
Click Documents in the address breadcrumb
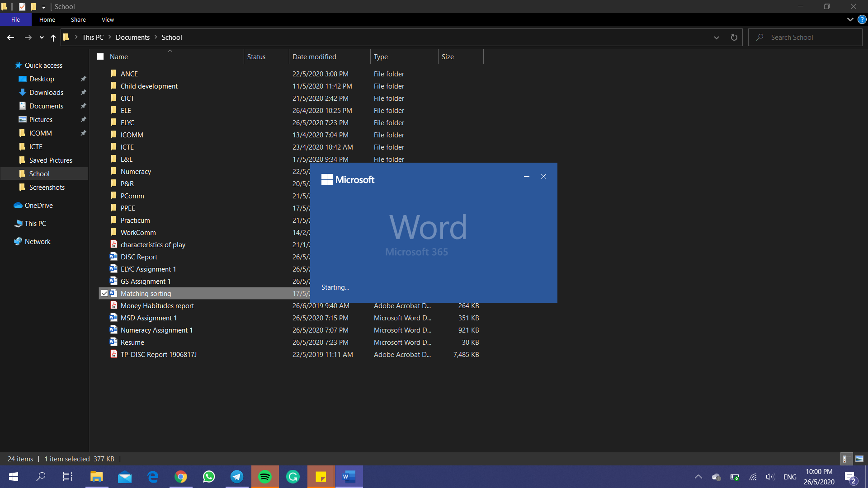point(132,38)
